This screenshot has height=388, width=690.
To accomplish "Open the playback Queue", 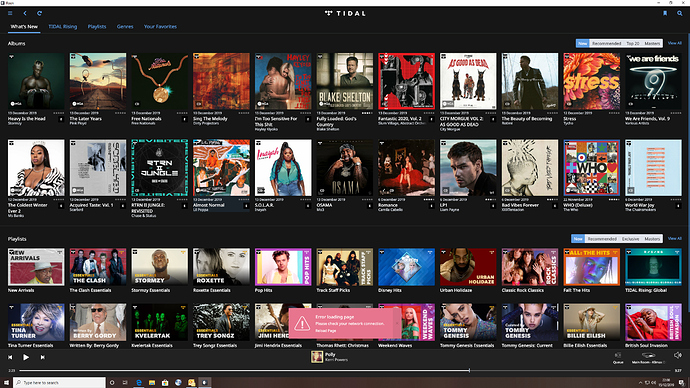I will (x=618, y=358).
